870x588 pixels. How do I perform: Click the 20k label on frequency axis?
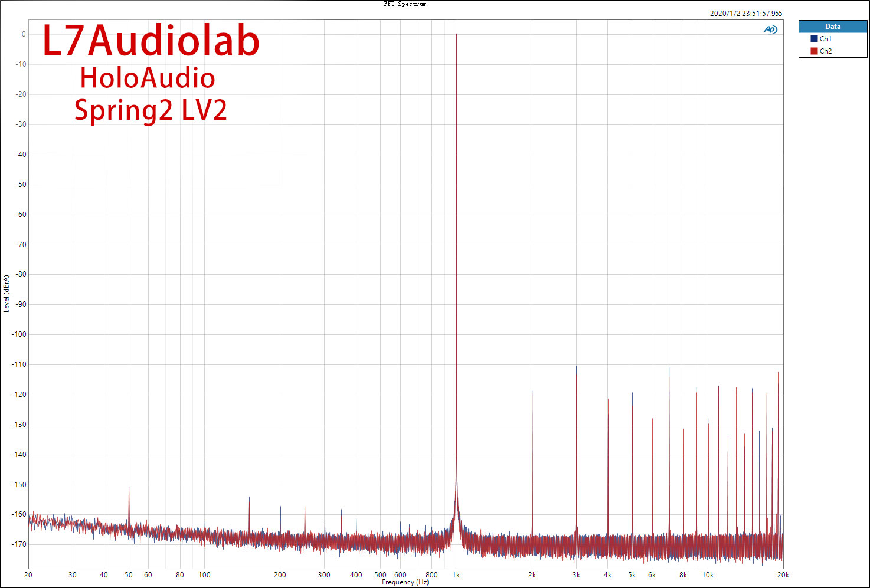click(783, 575)
